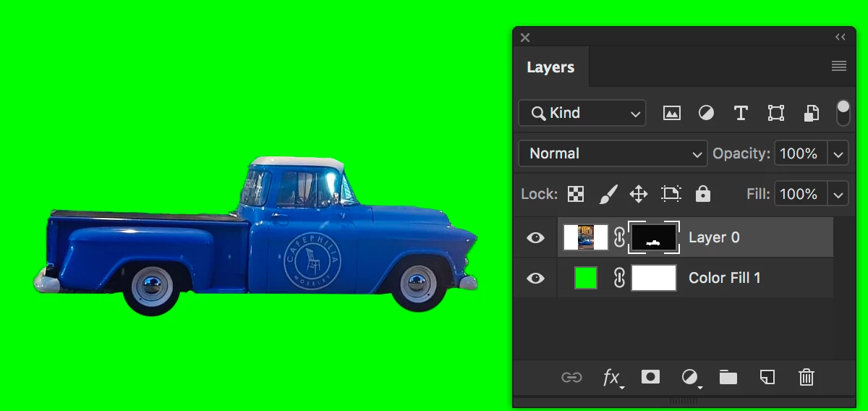Toggle the mask link on Color Fill 1
The height and width of the screenshot is (411, 868).
(x=619, y=278)
